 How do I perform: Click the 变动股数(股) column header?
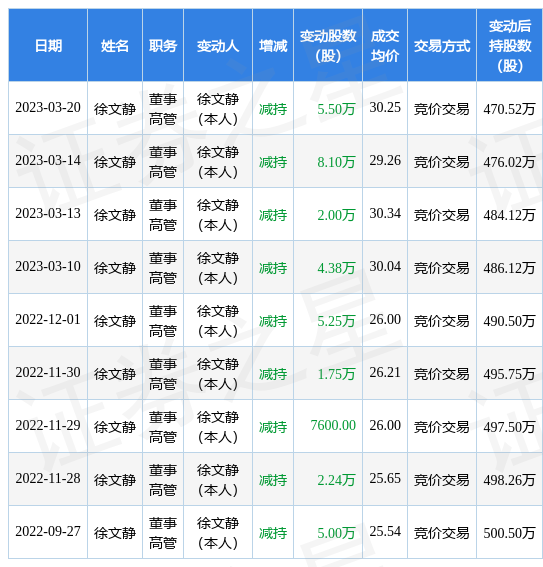328,46
